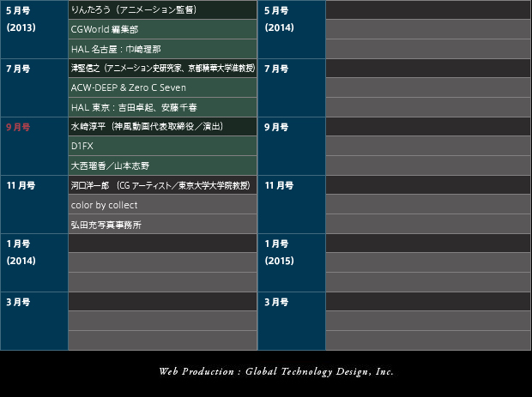Open the 水崎淳平 (神風動画) entry
The width and height of the screenshot is (532, 397).
click(147, 126)
